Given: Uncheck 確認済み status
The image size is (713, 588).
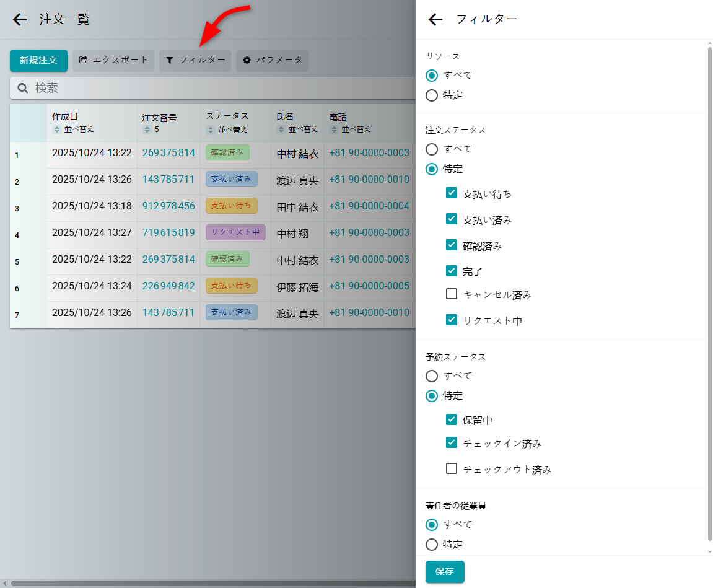Looking at the screenshot, I should click(452, 245).
